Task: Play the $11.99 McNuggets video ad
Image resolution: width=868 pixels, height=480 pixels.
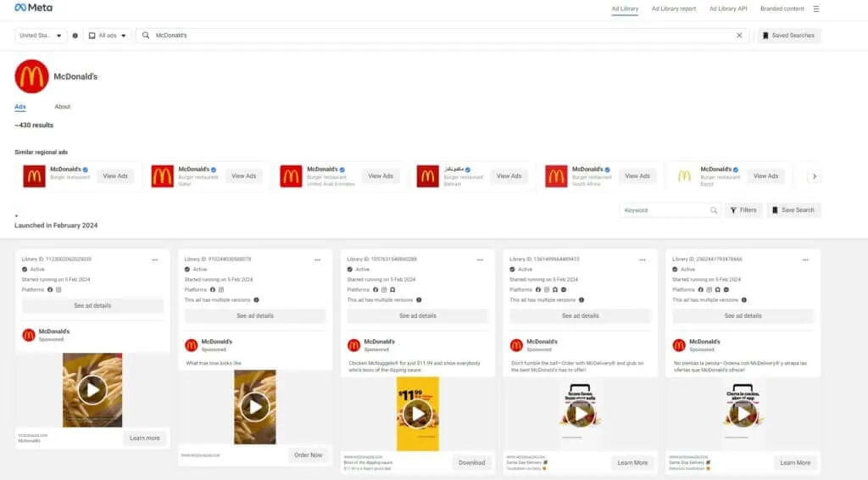Action: 417,414
